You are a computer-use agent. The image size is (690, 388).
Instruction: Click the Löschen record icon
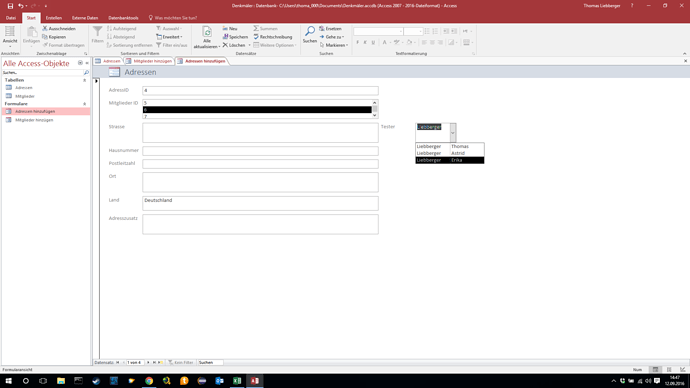tap(225, 45)
